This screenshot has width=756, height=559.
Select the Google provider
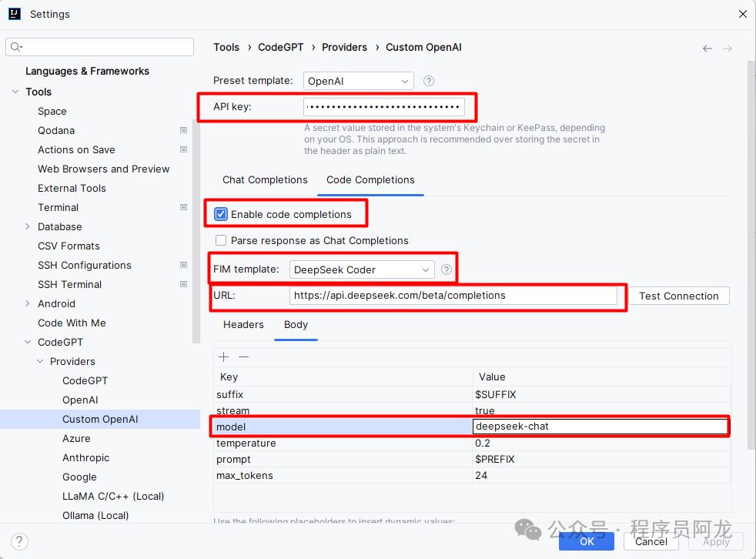79,477
